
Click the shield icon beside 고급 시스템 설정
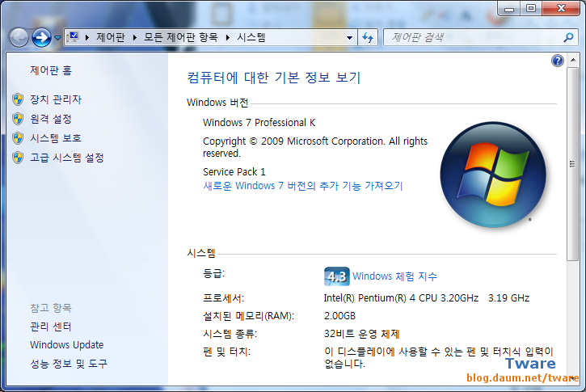click(18, 158)
